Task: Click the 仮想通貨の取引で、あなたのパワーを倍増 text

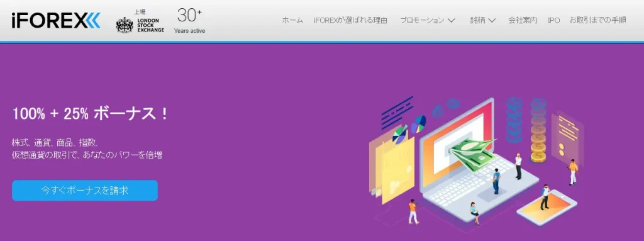Action: tap(87, 155)
